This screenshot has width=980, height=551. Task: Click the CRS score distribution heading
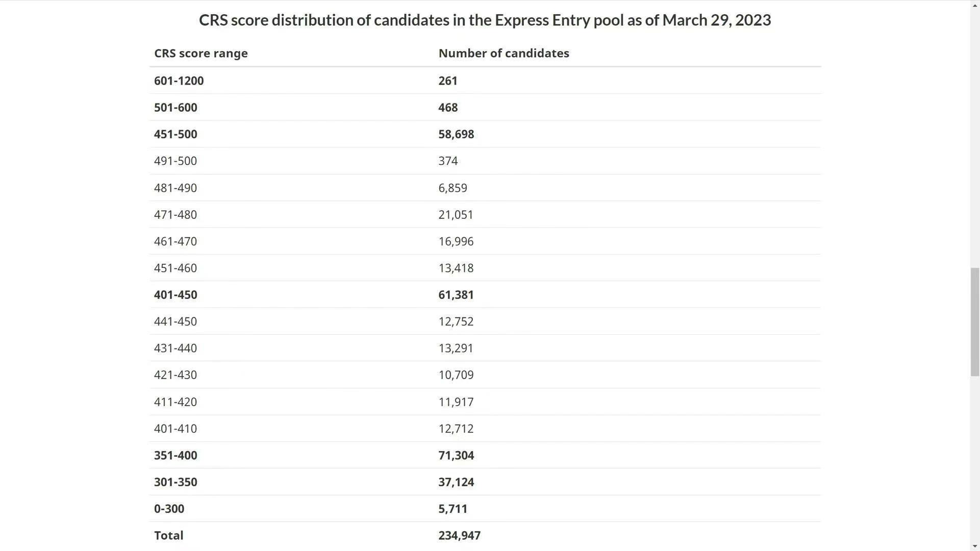[x=485, y=20]
